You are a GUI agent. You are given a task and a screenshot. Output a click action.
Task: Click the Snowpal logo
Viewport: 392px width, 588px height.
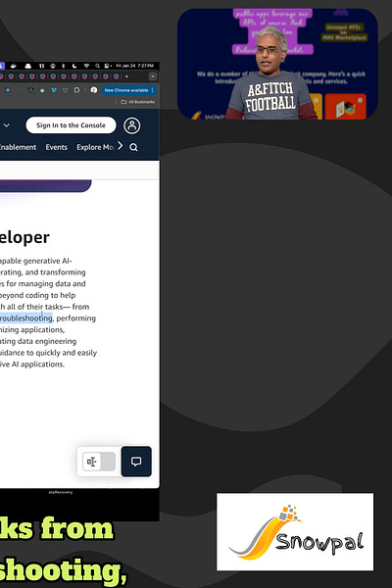coord(295,532)
